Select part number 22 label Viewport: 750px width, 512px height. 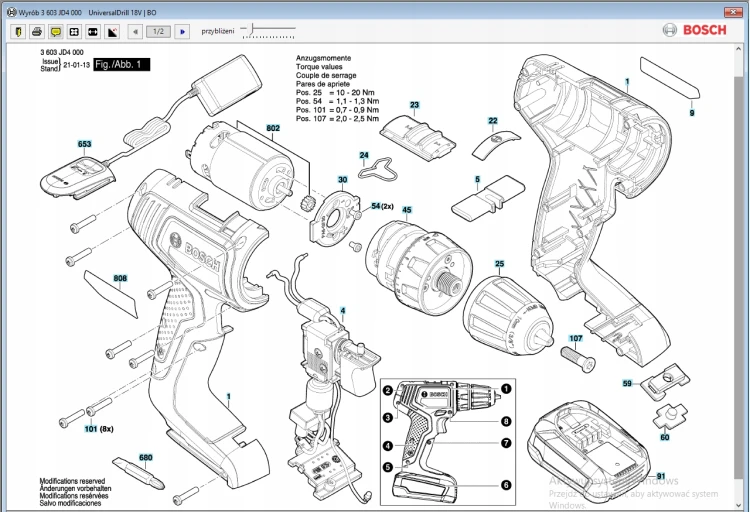[x=493, y=121]
